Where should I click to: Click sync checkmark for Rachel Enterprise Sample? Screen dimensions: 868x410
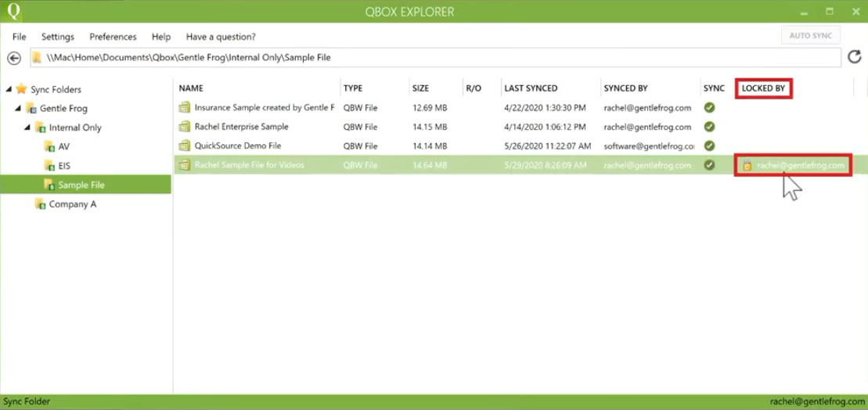[709, 127]
